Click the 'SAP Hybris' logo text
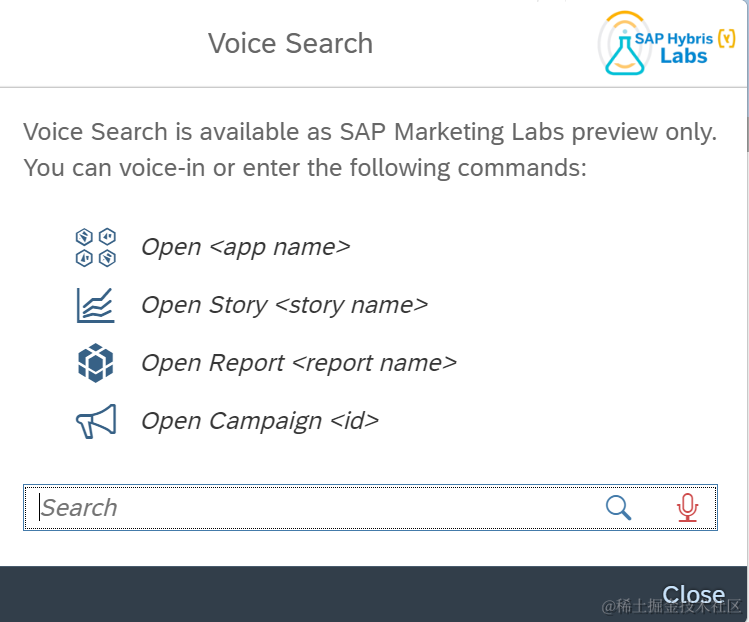 tap(676, 39)
